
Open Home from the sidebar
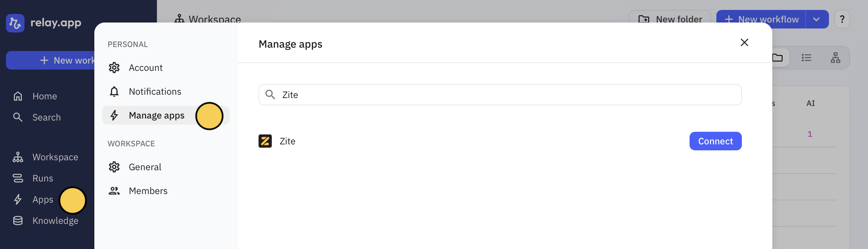pyautogui.click(x=44, y=96)
